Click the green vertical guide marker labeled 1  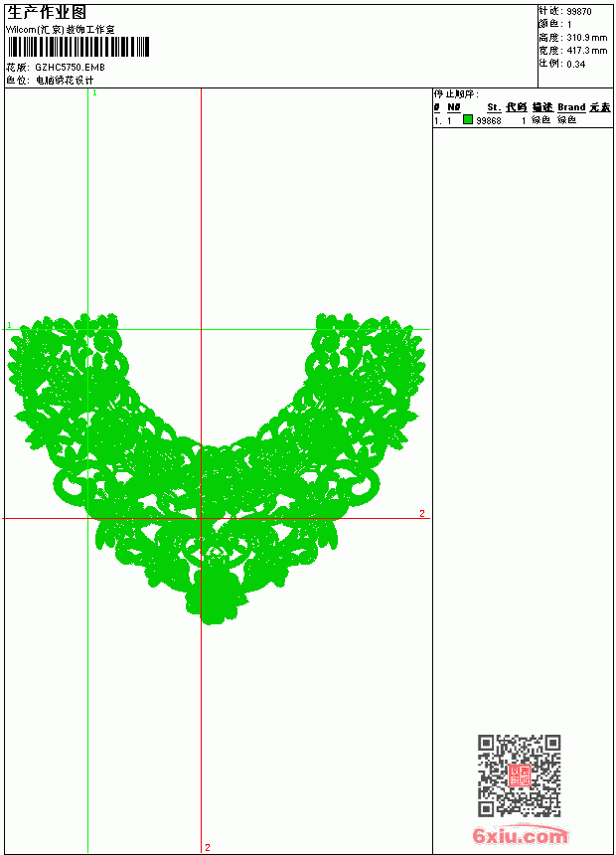coord(94,93)
